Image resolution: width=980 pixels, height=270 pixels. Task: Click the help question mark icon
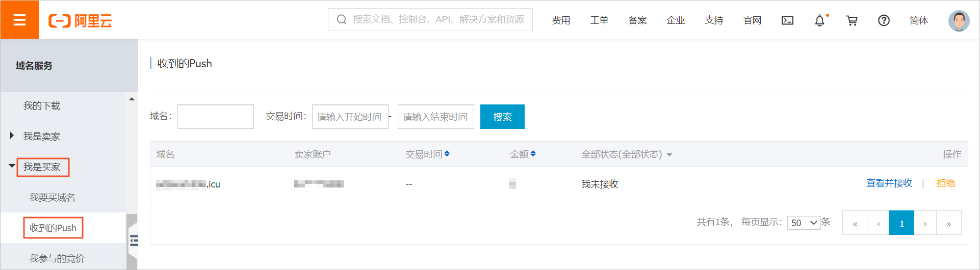(884, 20)
